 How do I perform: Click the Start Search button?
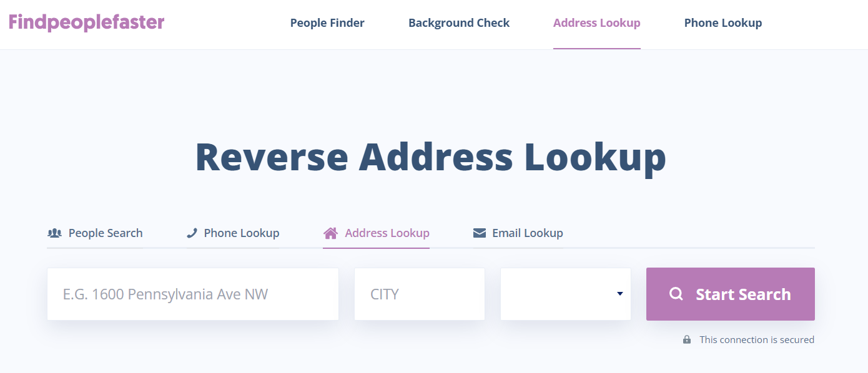click(x=731, y=294)
